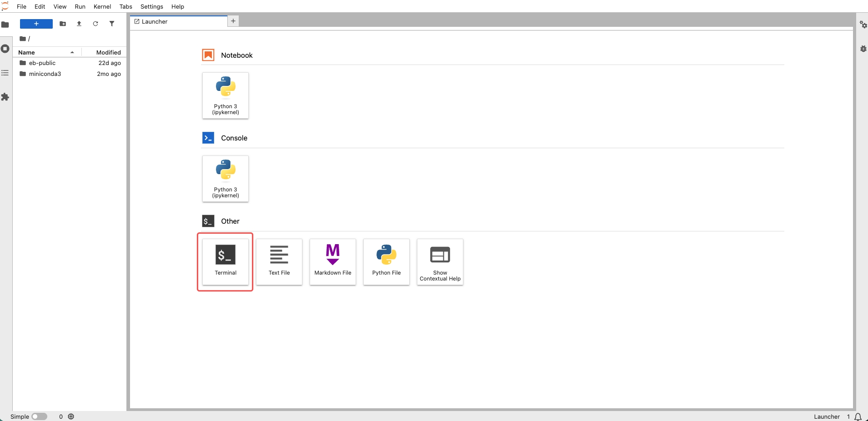Screen dimensions: 868x421
Task: Open the Settings menu
Action: coord(151,6)
